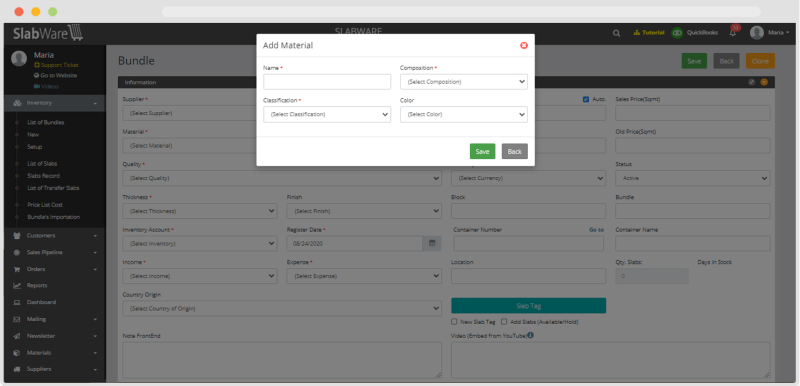Image resolution: width=800 pixels, height=386 pixels.
Task: Open Setup under Inventory menu
Action: click(x=35, y=147)
